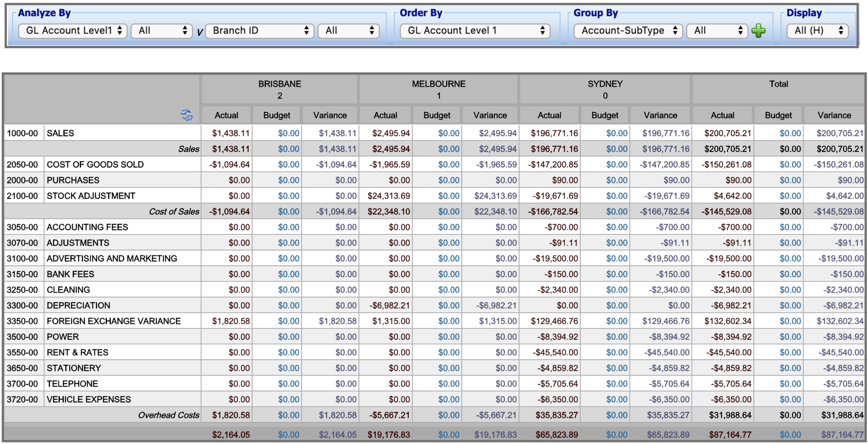Screen dimensions: 868x444
Task: Open the first All dropdown under Analyze By
Action: coord(162,31)
